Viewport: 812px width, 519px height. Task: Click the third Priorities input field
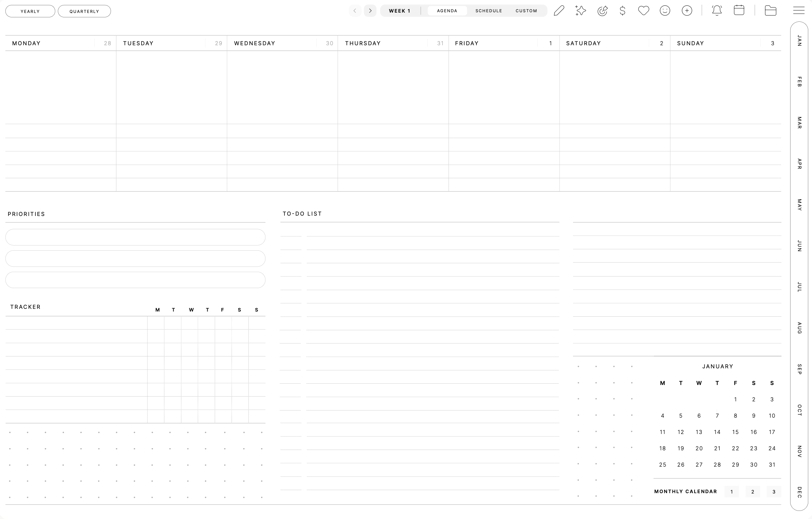135,280
